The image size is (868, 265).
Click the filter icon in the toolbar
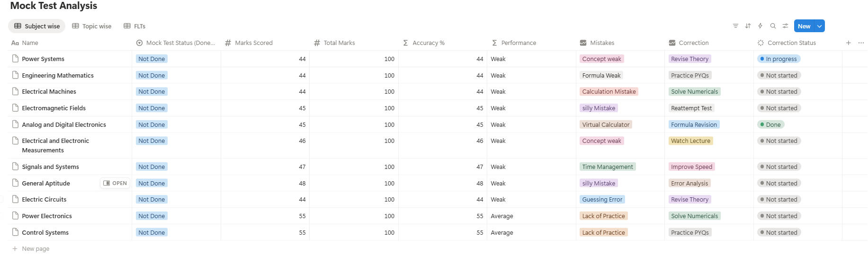click(x=735, y=26)
